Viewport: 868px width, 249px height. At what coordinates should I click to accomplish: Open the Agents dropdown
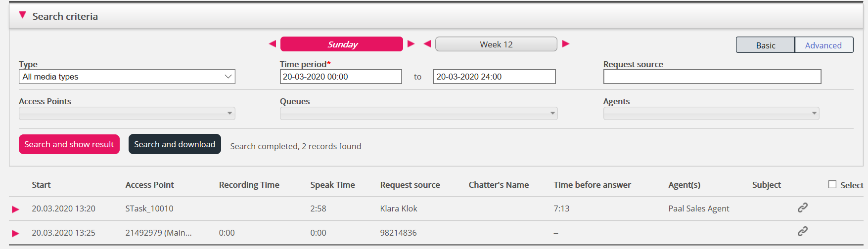[711, 114]
